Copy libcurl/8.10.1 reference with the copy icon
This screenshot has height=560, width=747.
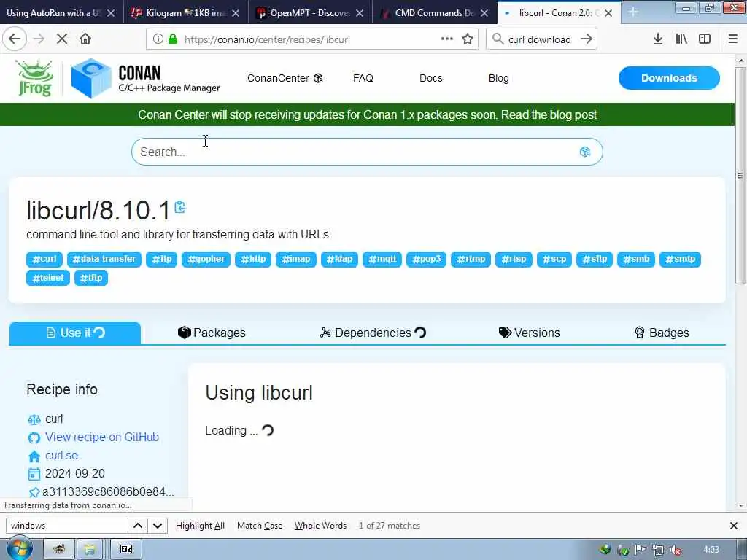(x=180, y=207)
